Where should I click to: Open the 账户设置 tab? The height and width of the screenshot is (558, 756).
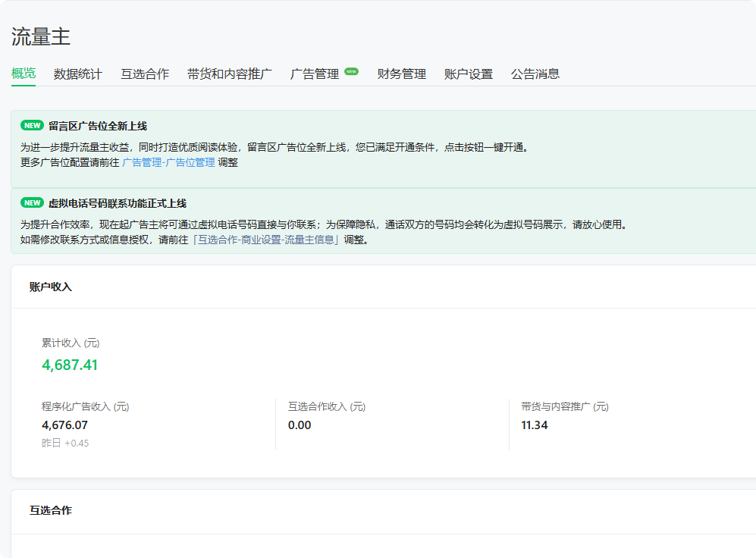[469, 74]
